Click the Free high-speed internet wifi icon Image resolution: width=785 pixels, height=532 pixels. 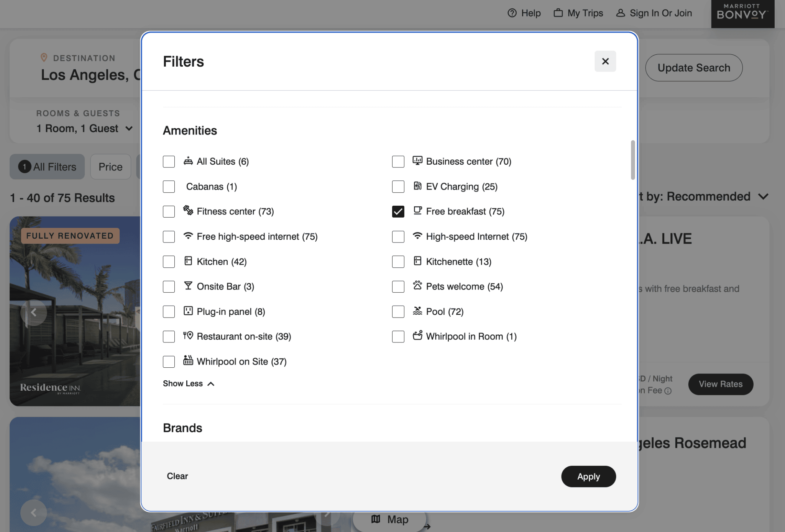pos(188,236)
